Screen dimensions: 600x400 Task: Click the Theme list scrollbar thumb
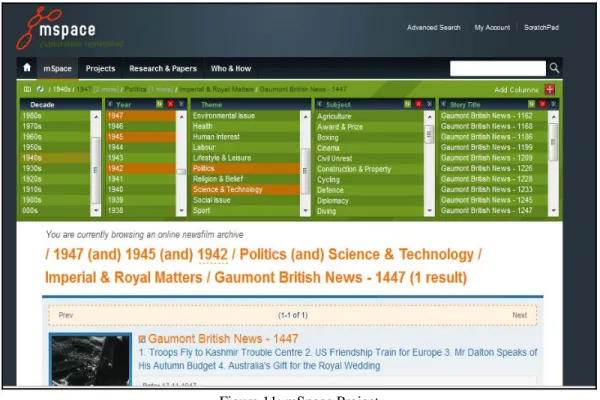[x=305, y=171]
